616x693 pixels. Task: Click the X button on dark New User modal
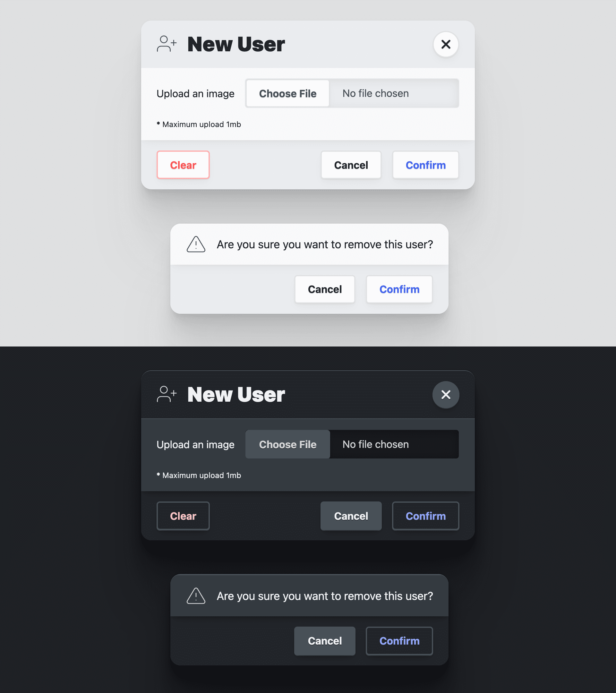[446, 394]
